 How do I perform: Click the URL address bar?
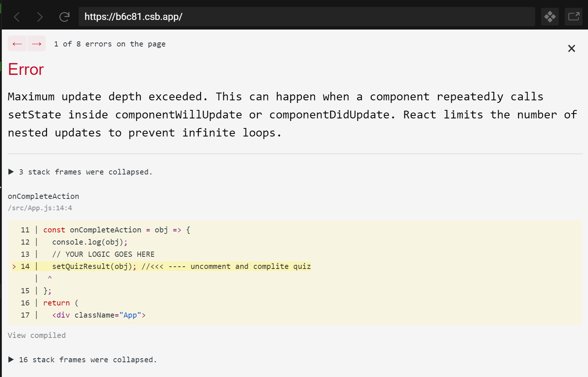[307, 17]
